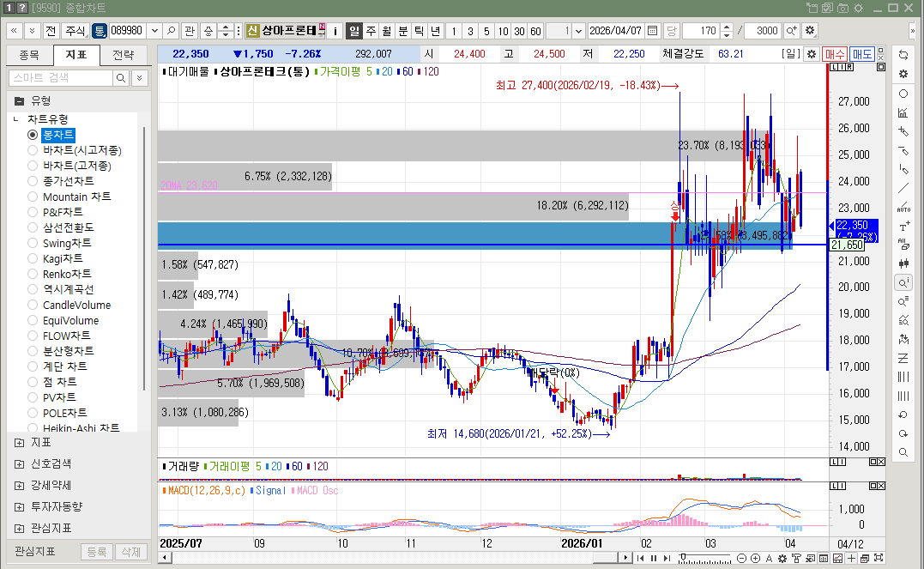Jump to last bar with skip-forward icon
Image resolution: width=924 pixels, height=569 pixels.
coord(667,558)
